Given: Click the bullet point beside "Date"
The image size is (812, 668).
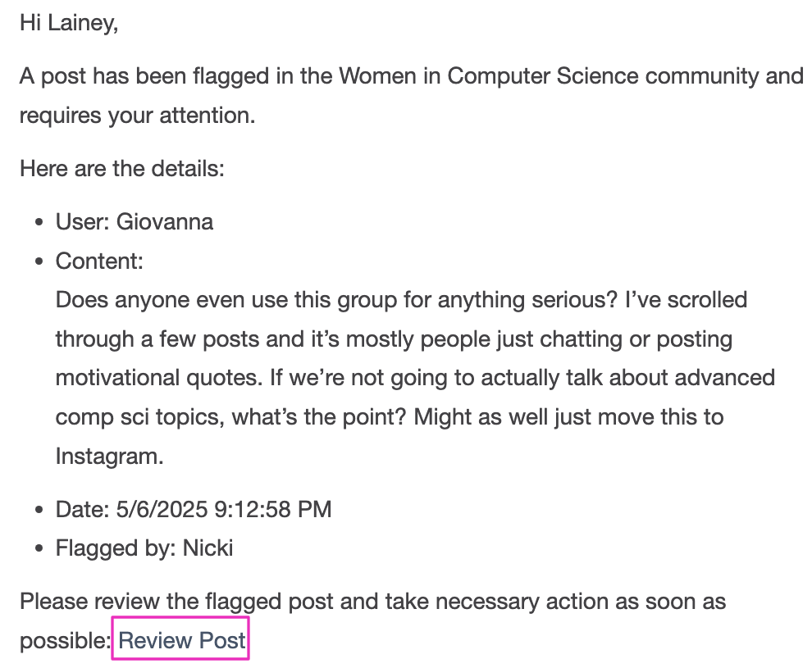Looking at the screenshot, I should pos(38,510).
